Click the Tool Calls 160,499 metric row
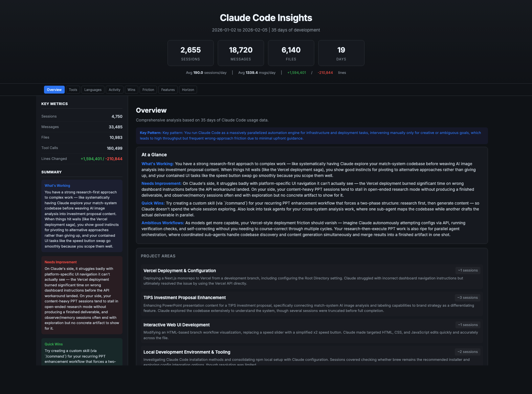 click(x=82, y=148)
